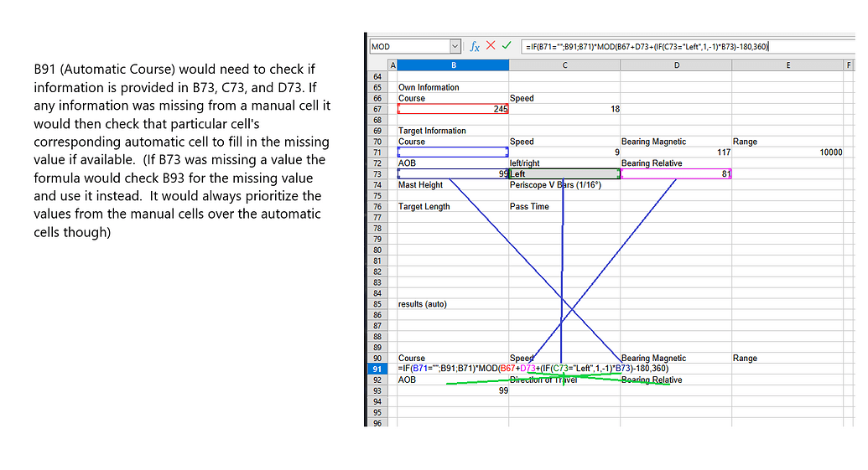
Task: Select column B header
Action: pyautogui.click(x=453, y=65)
